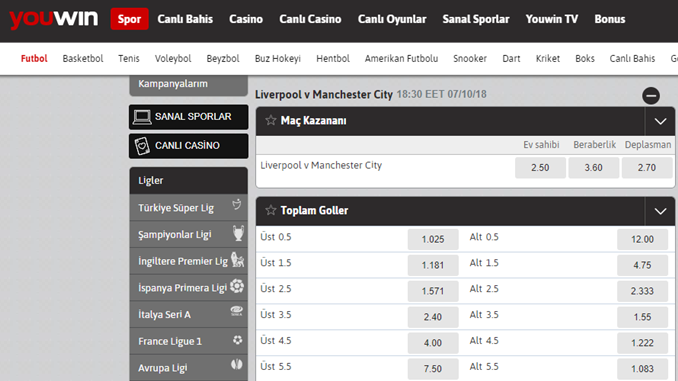Viewport: 678px width, 381px height.
Task: Select Türkiye Süper Lig league icon
Action: click(x=237, y=205)
